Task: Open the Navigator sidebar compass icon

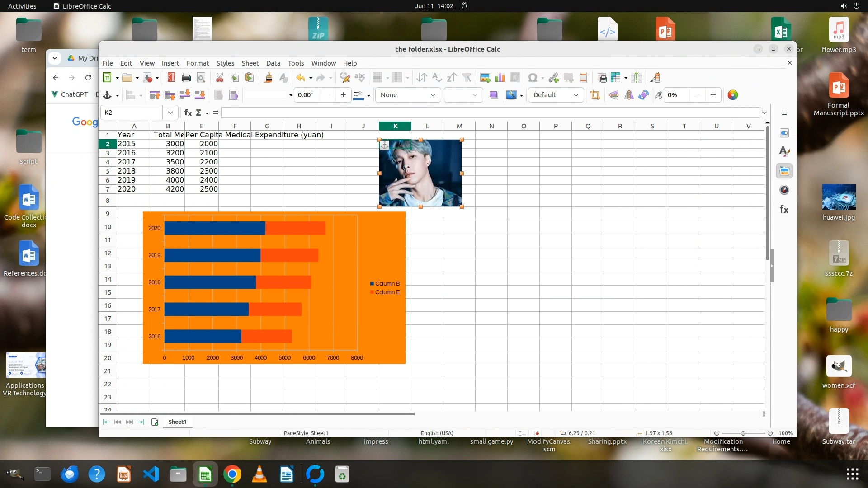Action: tap(784, 190)
